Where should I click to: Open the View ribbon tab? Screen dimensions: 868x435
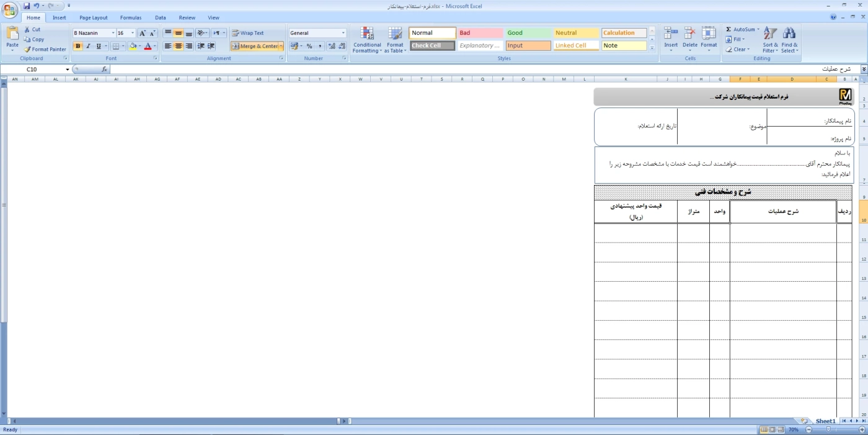(x=213, y=17)
